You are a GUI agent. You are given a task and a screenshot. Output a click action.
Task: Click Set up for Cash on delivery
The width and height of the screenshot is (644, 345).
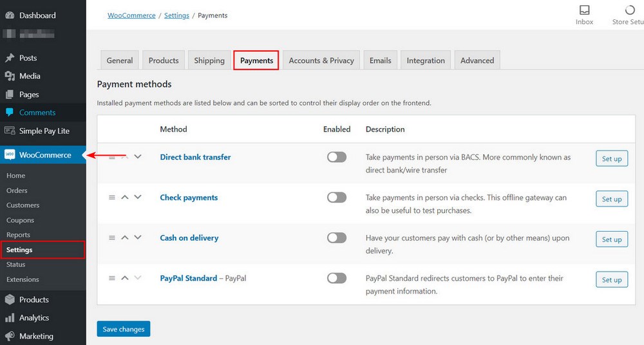(612, 239)
